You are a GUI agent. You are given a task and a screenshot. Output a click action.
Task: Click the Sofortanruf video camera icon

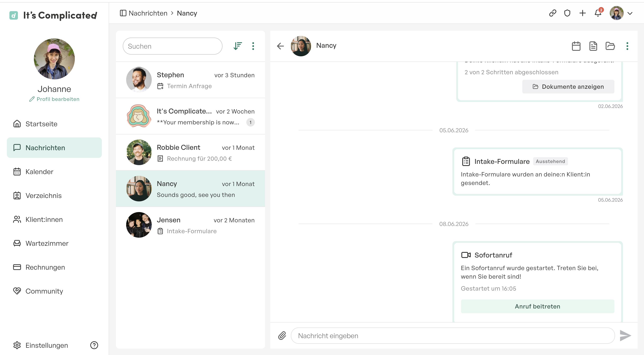point(466,255)
